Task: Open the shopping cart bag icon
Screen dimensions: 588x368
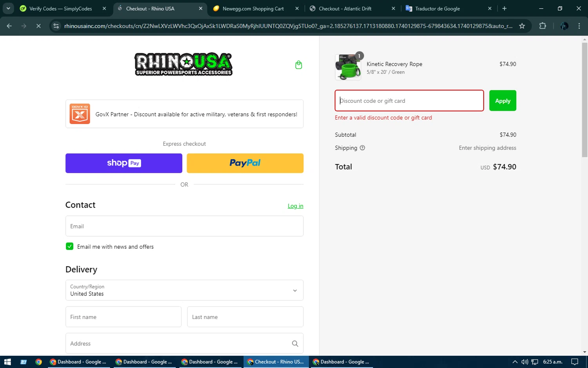Action: 298,65
